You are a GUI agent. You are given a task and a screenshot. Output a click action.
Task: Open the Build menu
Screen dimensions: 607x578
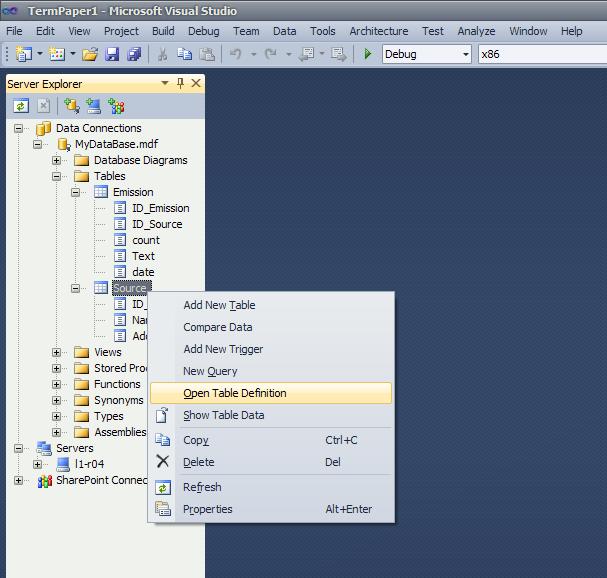pyautogui.click(x=163, y=31)
